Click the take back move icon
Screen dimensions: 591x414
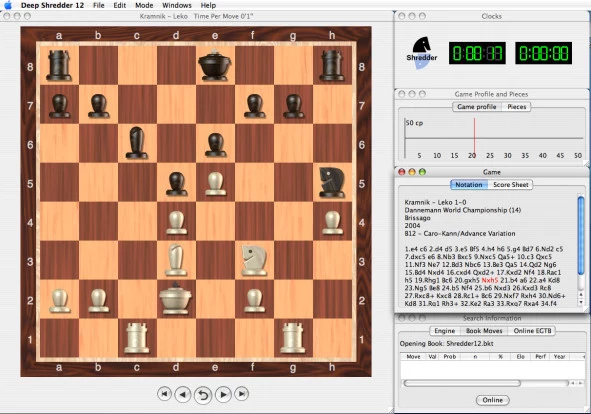(x=203, y=395)
